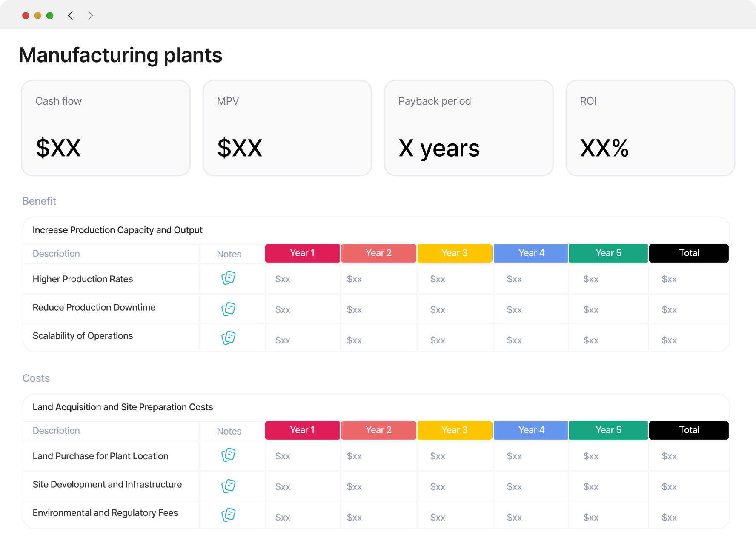Click the ROI summary card
The width and height of the screenshot is (756, 555).
coord(650,128)
